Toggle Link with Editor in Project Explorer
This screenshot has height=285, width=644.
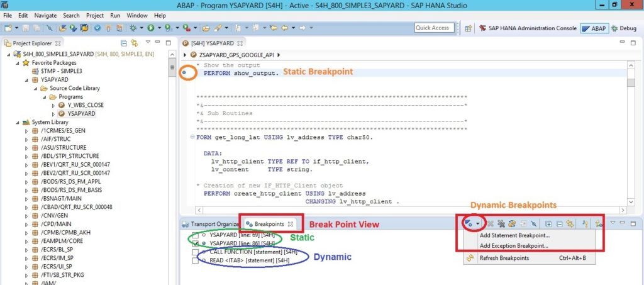(135, 43)
